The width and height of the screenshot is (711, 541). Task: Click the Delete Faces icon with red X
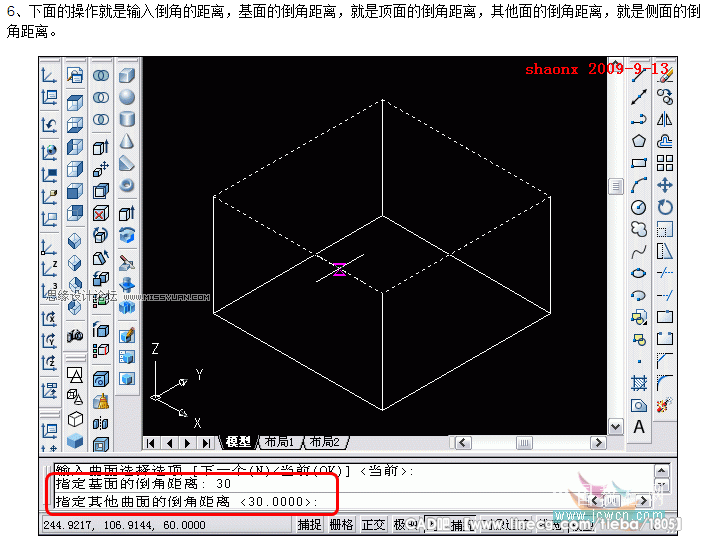point(101,213)
